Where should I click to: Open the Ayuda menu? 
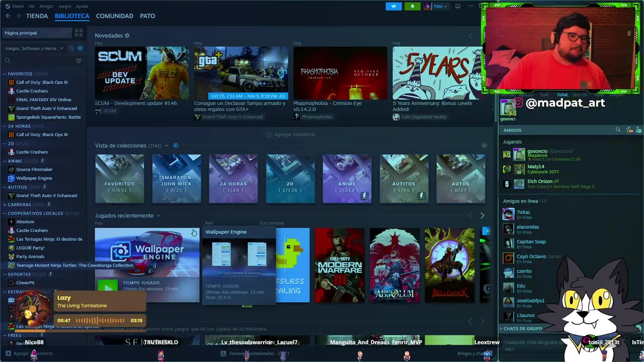[x=82, y=6]
